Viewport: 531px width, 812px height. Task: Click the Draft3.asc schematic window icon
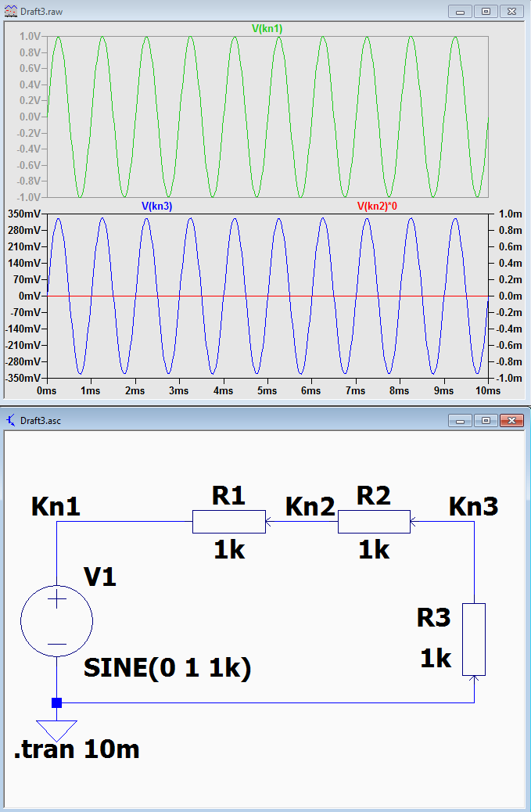[10, 420]
